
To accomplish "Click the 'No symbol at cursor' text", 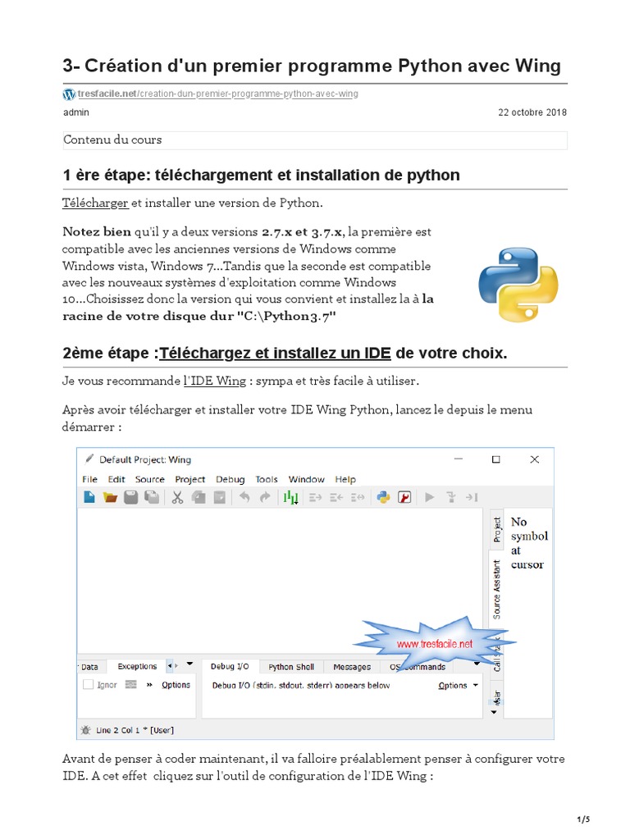I will coord(529,543).
